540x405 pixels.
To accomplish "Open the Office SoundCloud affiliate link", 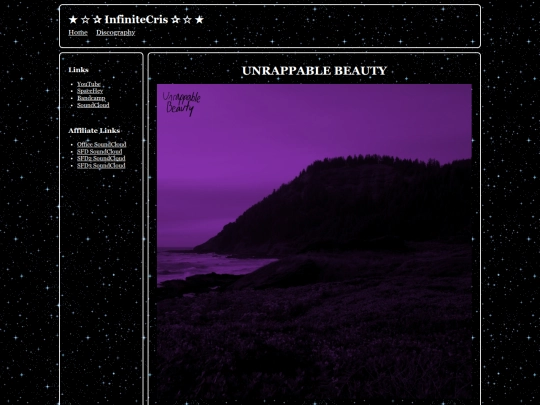I will coord(102,144).
